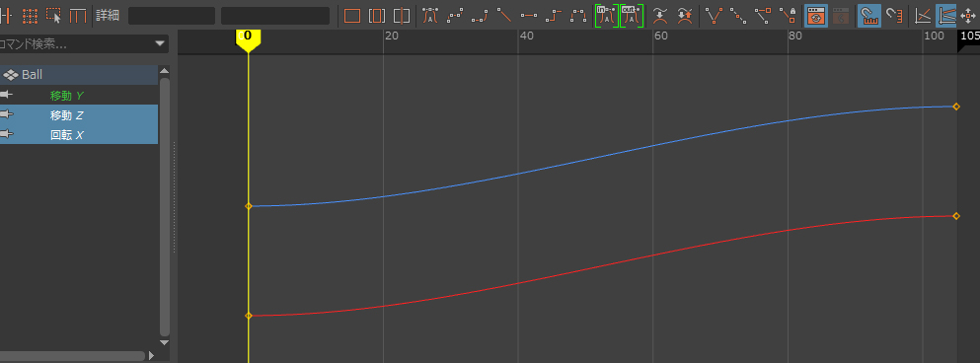
Task: Toggle Value Snap on or off
Action: (x=894, y=16)
